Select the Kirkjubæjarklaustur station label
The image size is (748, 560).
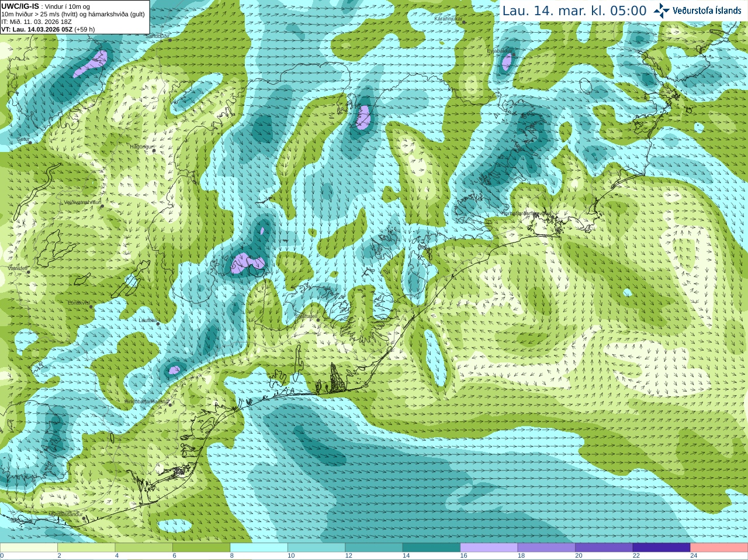147,402
